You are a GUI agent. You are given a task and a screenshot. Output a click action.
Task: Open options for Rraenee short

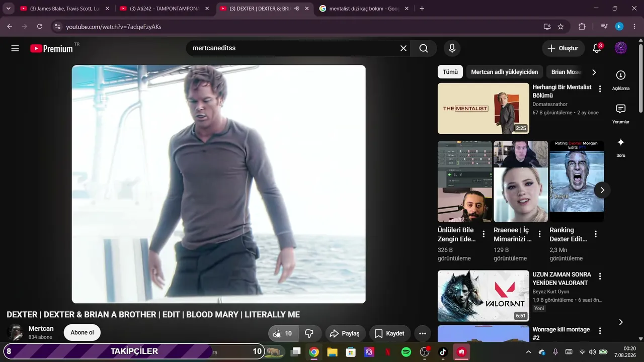pyautogui.click(x=539, y=234)
